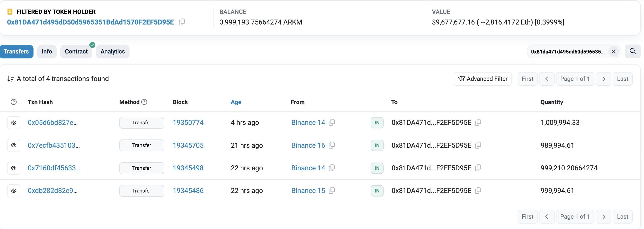The height and width of the screenshot is (229, 644).
Task: Open the help icon in table header
Action: click(x=14, y=102)
